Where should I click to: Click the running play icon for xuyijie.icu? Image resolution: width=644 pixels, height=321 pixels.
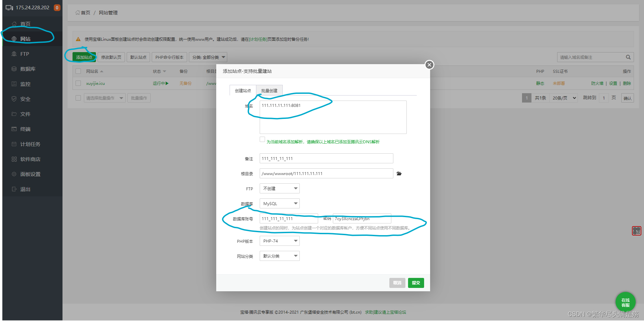pos(167,83)
